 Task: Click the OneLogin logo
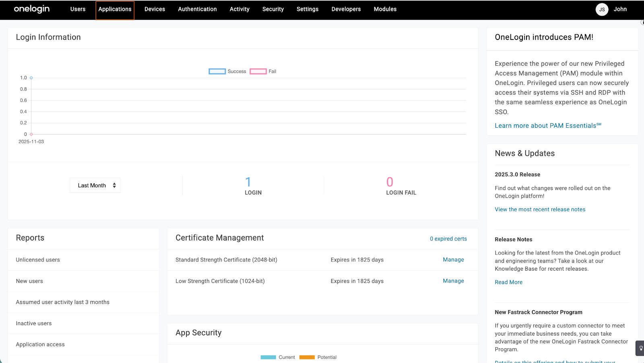32,9
